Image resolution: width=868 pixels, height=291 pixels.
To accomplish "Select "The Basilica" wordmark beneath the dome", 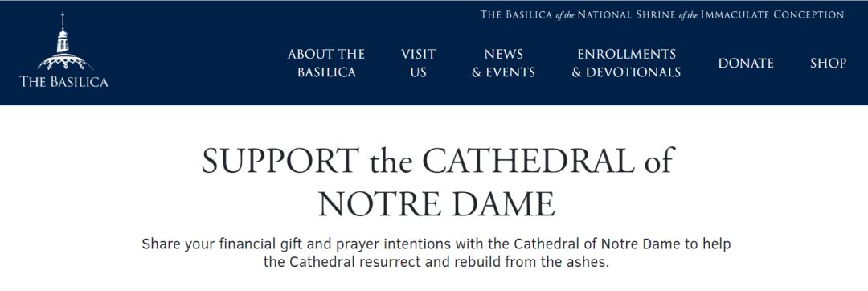I will tap(63, 81).
